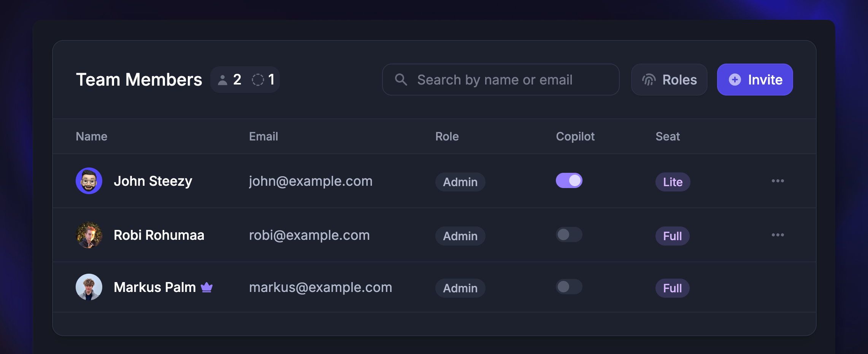Select the Name column header
Image resolution: width=868 pixels, height=354 pixels.
[x=91, y=136]
